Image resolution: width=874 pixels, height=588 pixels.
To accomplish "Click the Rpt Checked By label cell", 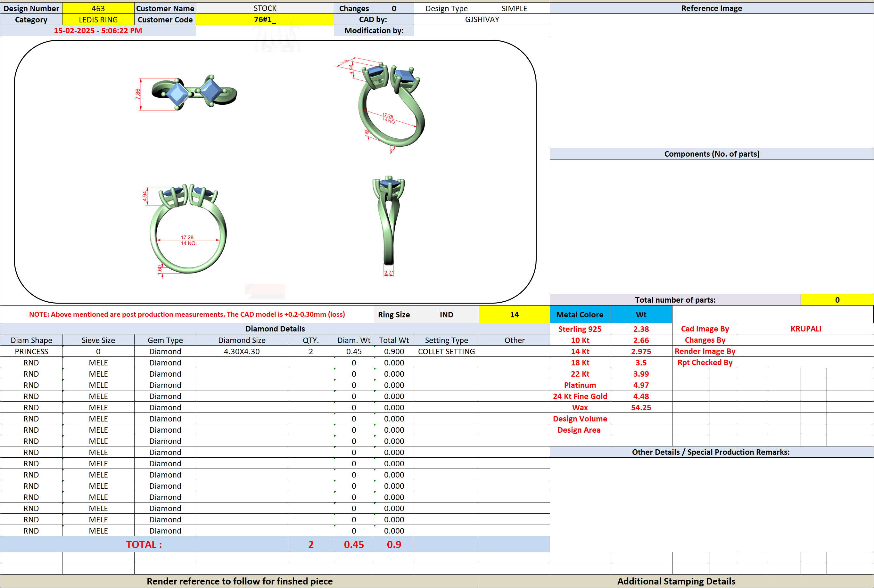I will click(x=705, y=363).
